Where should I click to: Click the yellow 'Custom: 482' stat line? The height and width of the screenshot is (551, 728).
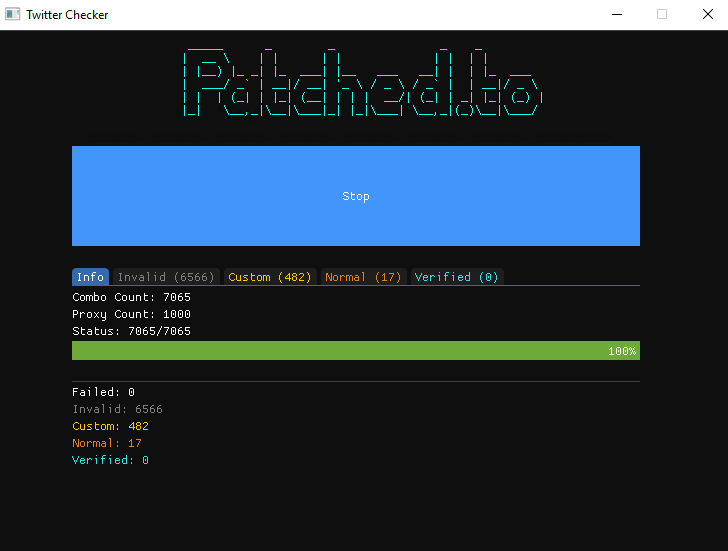point(110,426)
